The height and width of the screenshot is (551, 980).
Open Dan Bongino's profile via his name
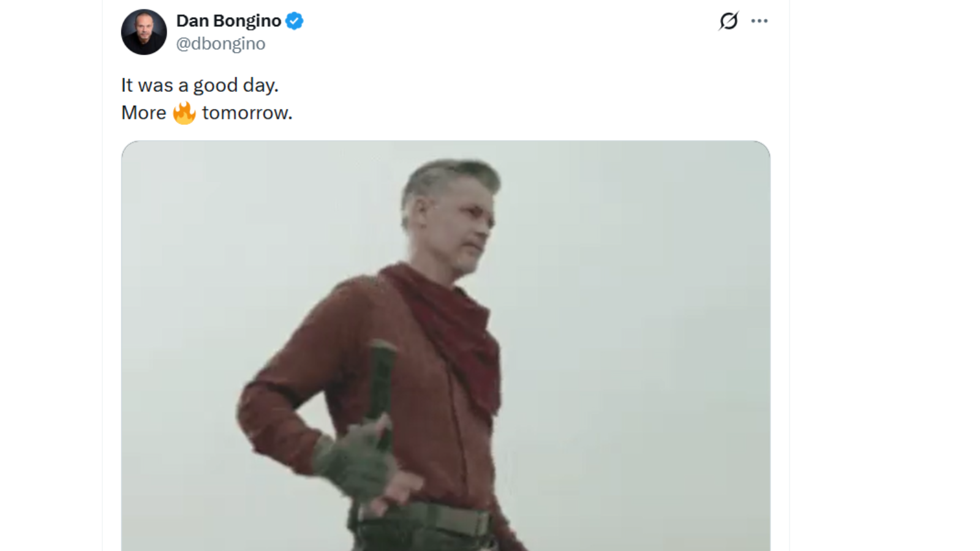pyautogui.click(x=230, y=20)
